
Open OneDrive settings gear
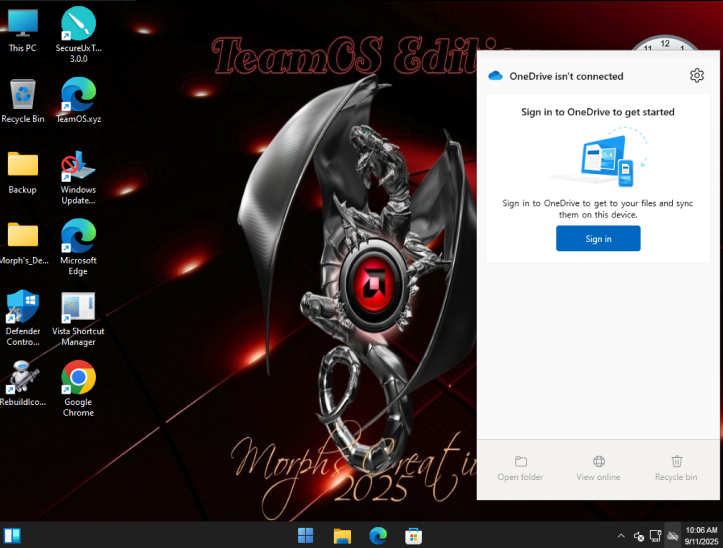click(x=697, y=75)
